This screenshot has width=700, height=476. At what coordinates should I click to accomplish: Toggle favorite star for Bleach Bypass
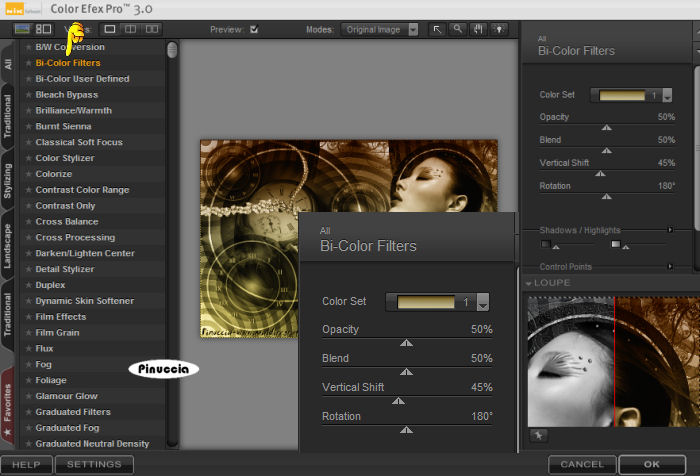29,95
